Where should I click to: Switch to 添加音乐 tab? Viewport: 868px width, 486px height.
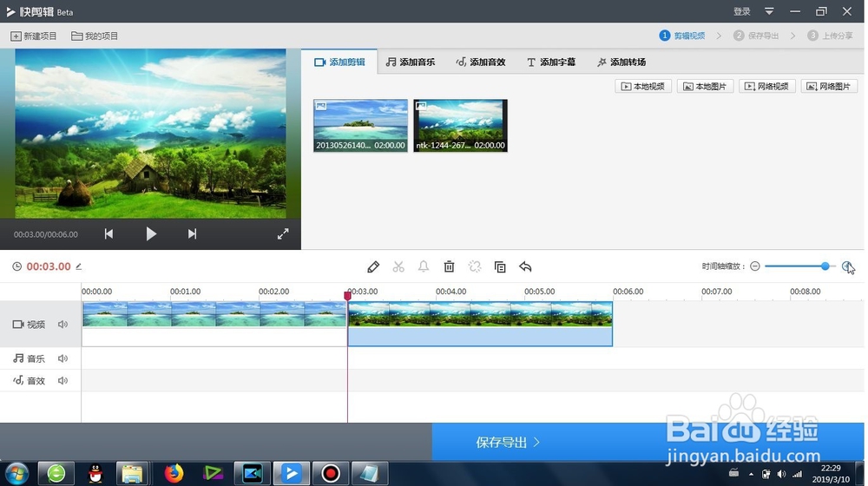(411, 62)
